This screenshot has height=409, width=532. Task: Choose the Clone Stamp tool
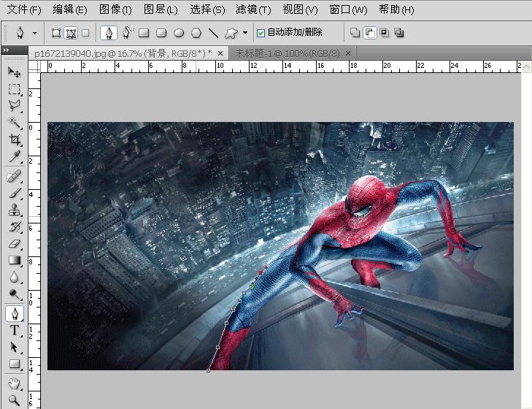point(14,210)
